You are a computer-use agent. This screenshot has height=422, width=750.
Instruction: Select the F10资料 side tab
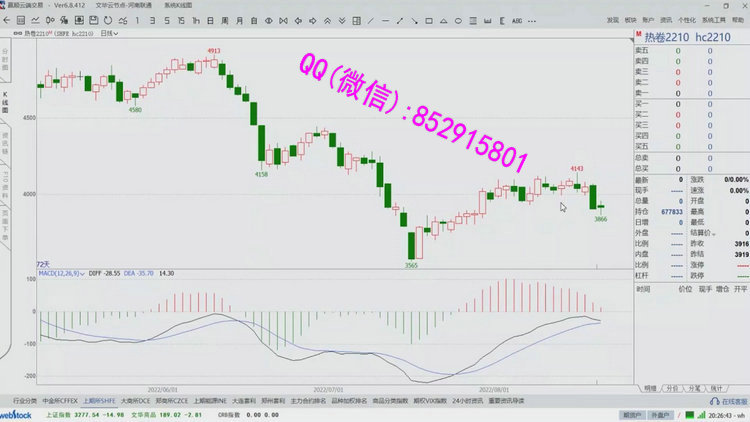5,181
